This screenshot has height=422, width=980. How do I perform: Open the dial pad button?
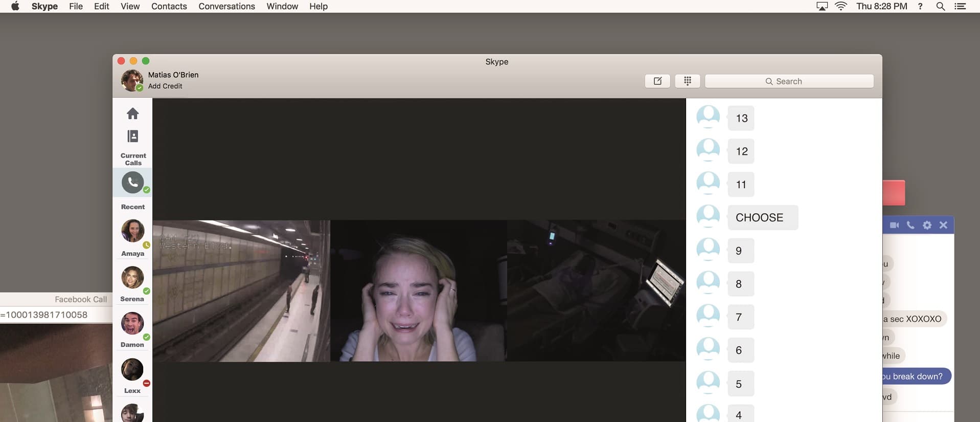click(x=687, y=81)
